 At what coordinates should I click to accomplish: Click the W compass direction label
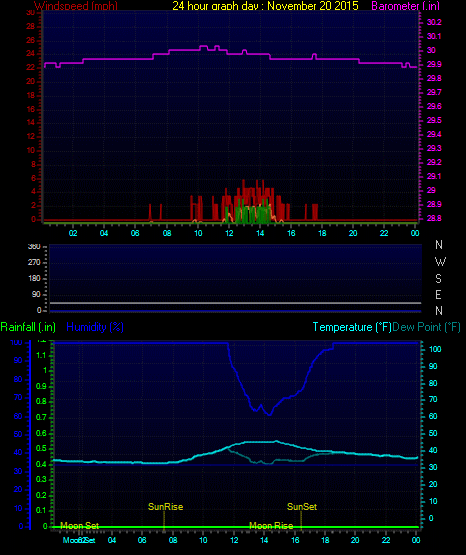[x=440, y=262]
